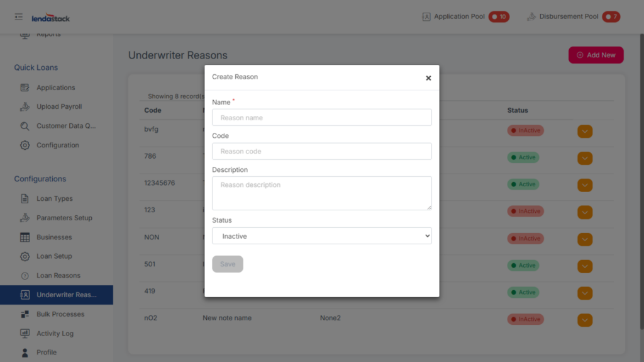
Task: Click the Businesses grid icon
Action: (25, 237)
